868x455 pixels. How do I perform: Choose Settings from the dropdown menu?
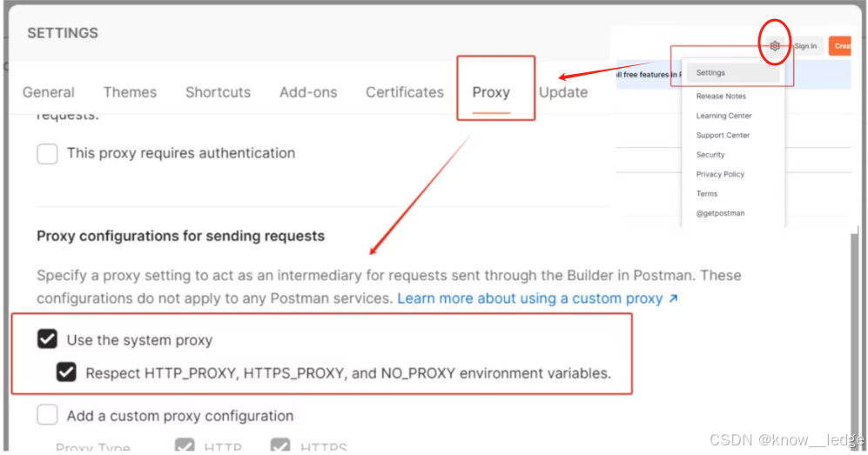pyautogui.click(x=733, y=72)
